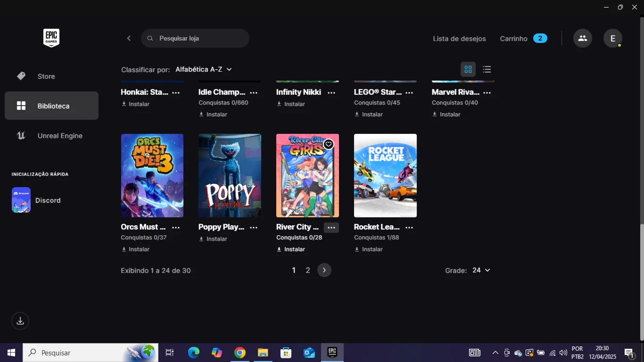Click the Pesquisar loja search field
644x362 pixels.
(195, 38)
